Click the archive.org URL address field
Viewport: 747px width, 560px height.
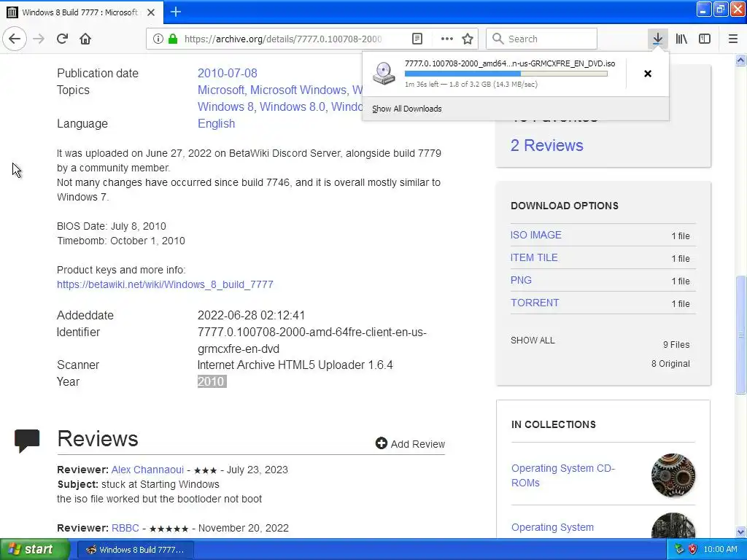pos(283,39)
